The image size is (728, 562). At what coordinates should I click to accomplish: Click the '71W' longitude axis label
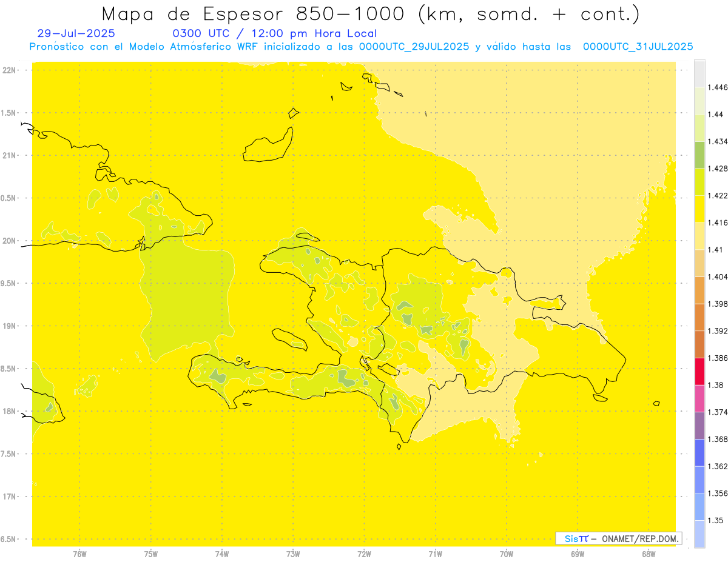[436, 554]
